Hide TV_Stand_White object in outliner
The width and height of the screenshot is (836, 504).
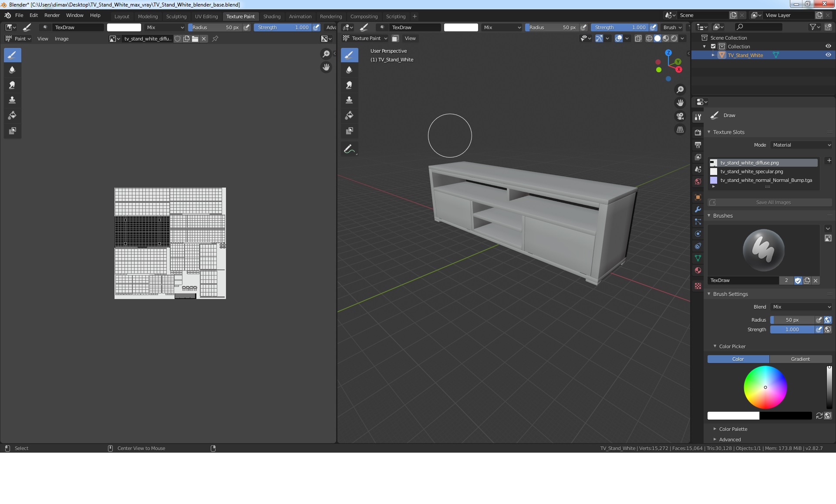828,55
